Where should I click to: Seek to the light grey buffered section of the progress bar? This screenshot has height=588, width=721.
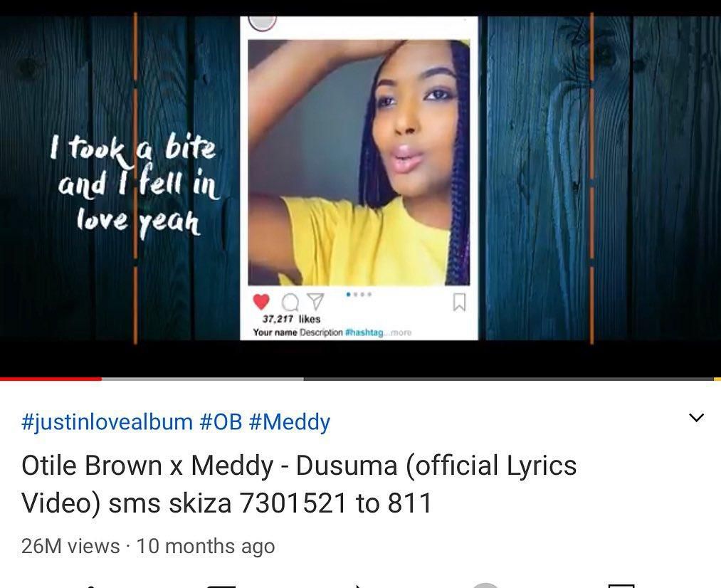[x=202, y=379]
